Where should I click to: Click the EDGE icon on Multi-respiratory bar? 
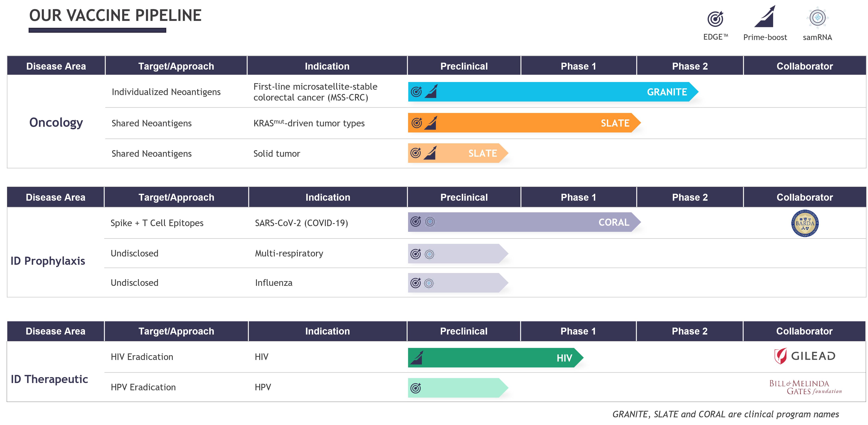[416, 254]
